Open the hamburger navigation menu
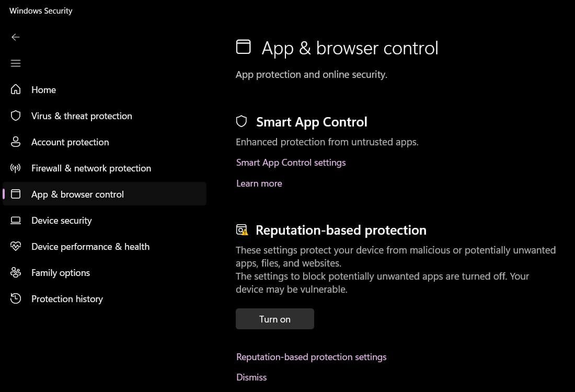 [16, 63]
